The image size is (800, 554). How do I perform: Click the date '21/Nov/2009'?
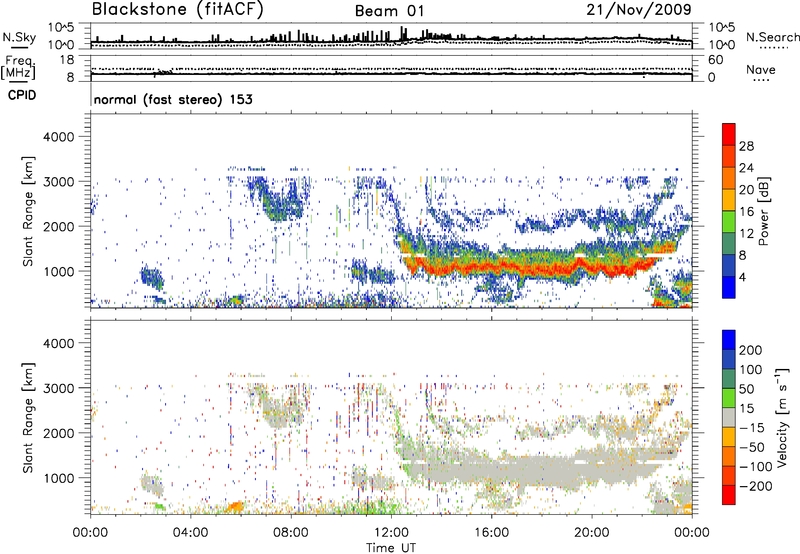[x=639, y=9]
